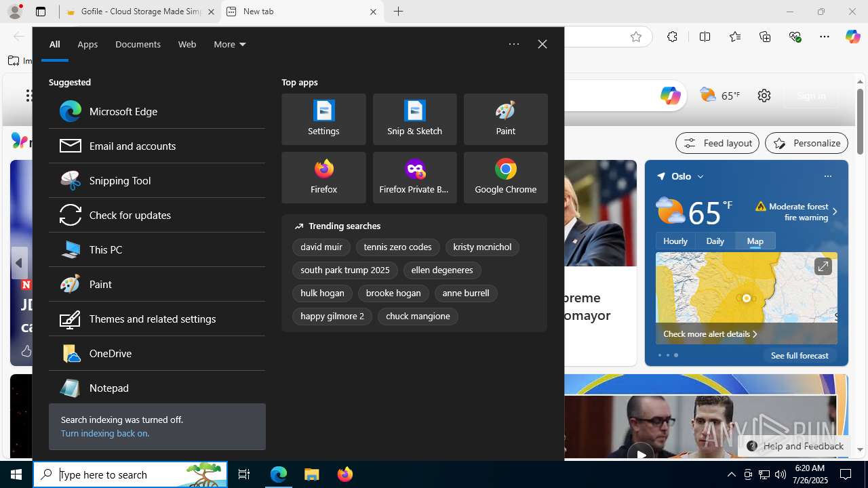This screenshot has width=868, height=488.
Task: Select Hourly weather tab
Action: [675, 241]
